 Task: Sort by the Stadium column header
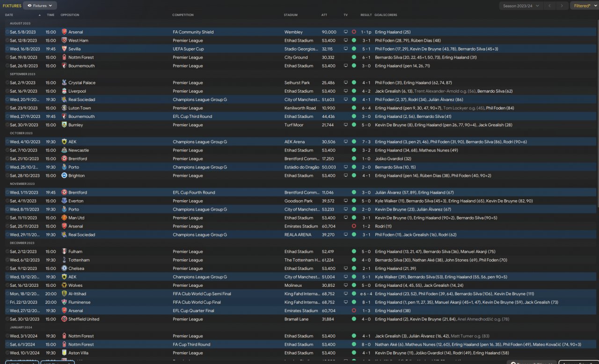pos(291,15)
